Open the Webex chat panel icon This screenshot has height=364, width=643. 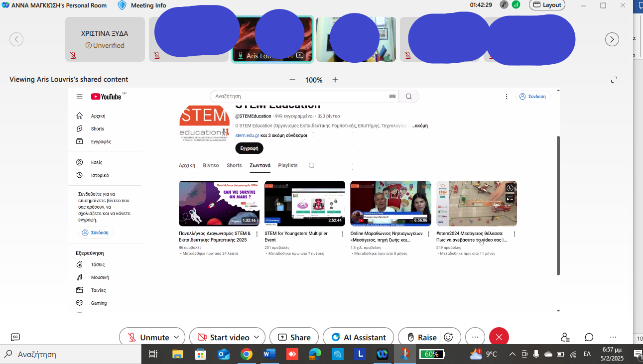(x=589, y=337)
